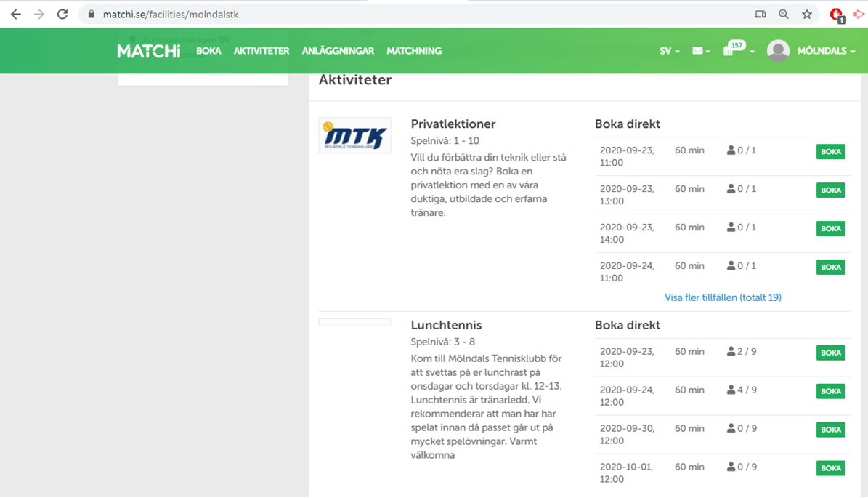Open the bookings calendar icon with 157 badge
The width and height of the screenshot is (868, 498).
729,51
